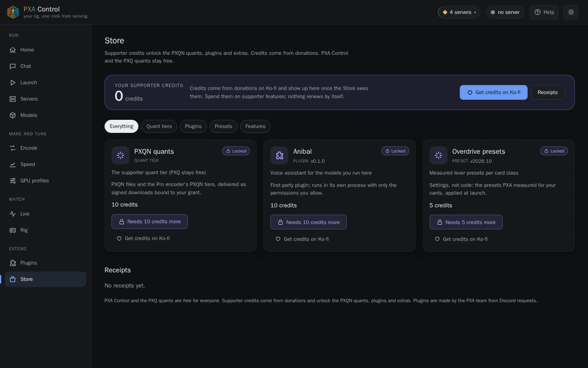
Task: Click the Overdrive presets title
Action: [x=479, y=151]
